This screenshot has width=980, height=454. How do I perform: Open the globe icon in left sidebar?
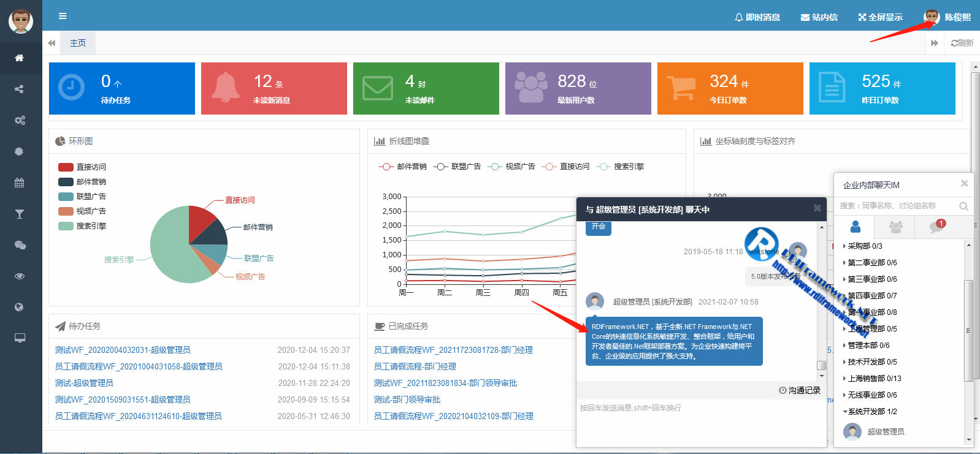click(20, 307)
